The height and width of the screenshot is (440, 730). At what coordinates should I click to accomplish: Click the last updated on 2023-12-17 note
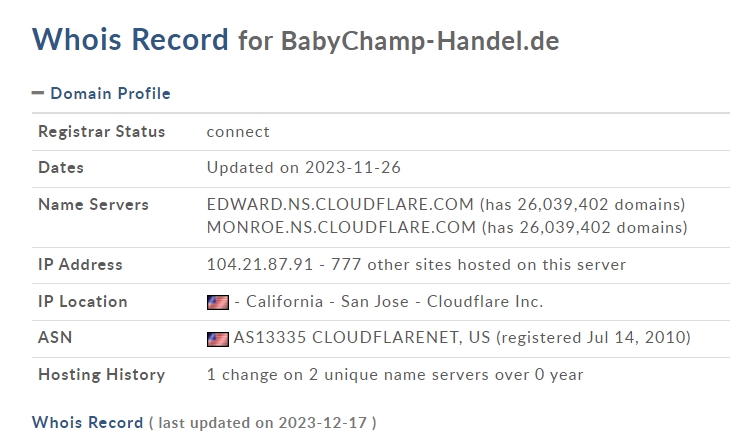(x=263, y=423)
